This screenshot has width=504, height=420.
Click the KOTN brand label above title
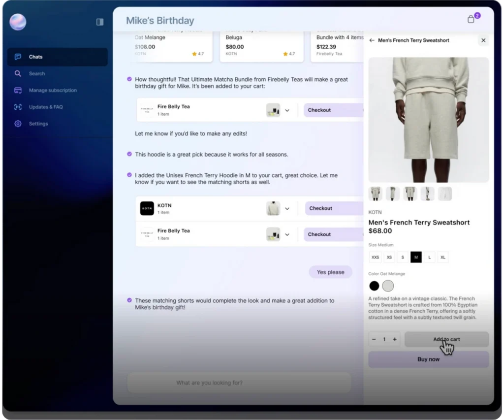coord(375,212)
